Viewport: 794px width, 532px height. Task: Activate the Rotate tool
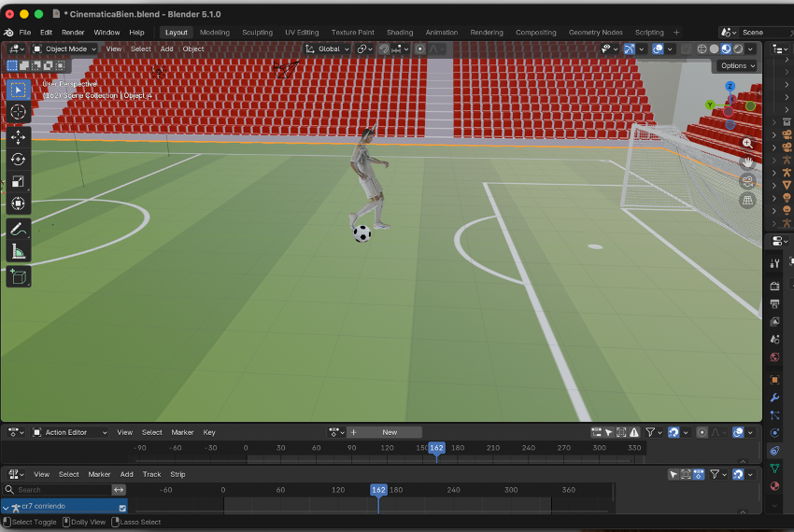pos(18,159)
